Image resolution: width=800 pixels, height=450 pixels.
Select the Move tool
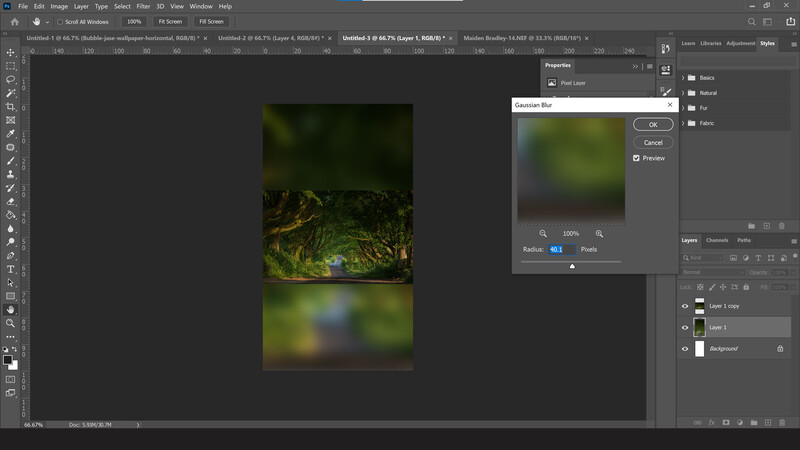pyautogui.click(x=10, y=53)
